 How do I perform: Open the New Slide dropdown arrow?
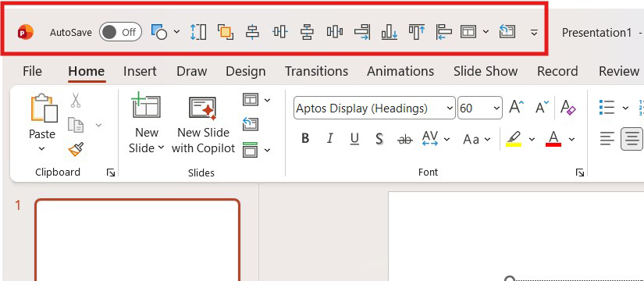[161, 148]
